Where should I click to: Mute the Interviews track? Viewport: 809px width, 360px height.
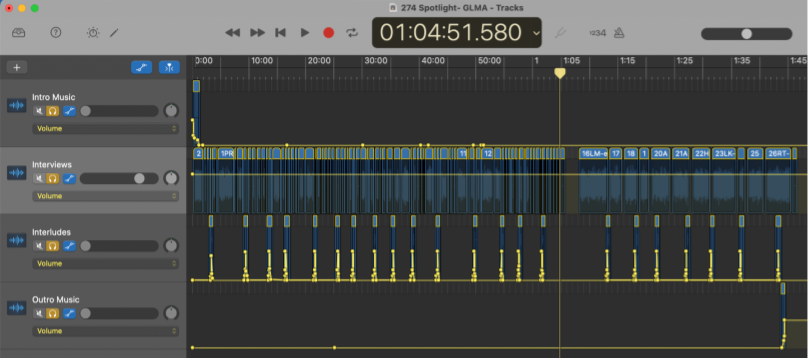[39, 178]
